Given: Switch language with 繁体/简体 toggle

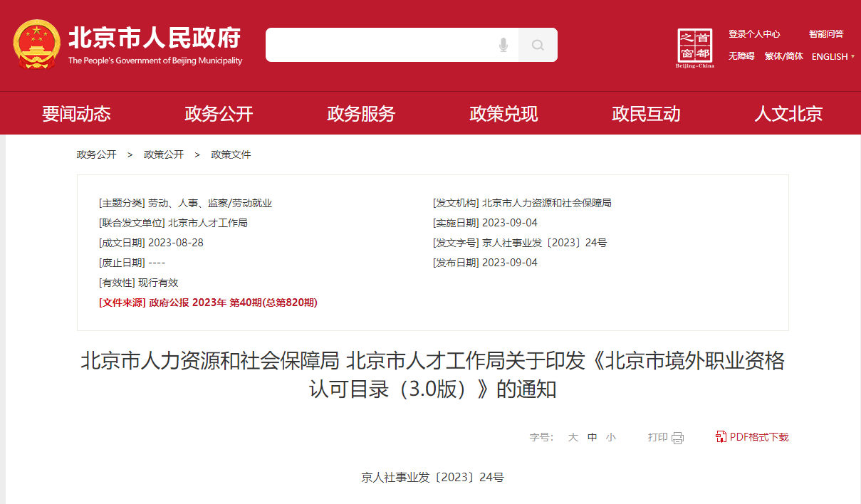Looking at the screenshot, I should tap(783, 56).
